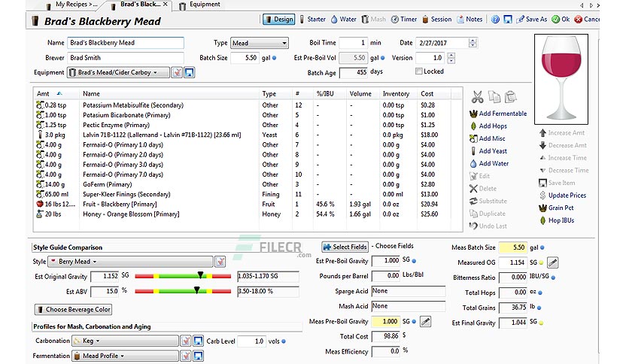Switch to the My Recipes tab
629x364 pixels.
point(71,5)
